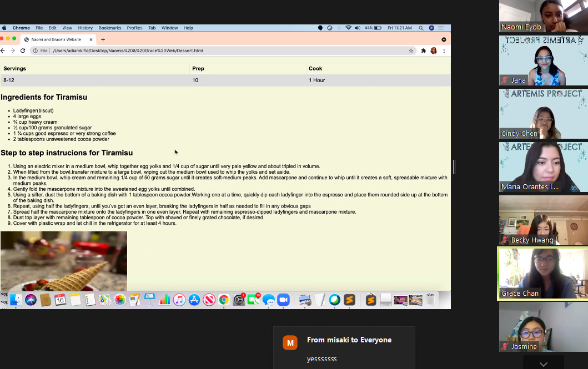Image resolution: width=588 pixels, height=369 pixels.
Task: Click the File site info icon
Action: click(35, 50)
